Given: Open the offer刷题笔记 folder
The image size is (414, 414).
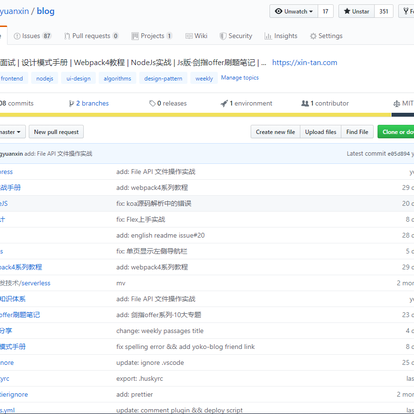Looking at the screenshot, I should click(x=20, y=315).
